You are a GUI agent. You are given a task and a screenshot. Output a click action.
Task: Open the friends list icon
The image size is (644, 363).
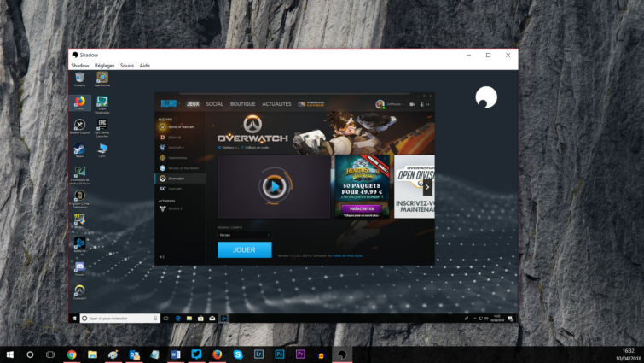424,104
